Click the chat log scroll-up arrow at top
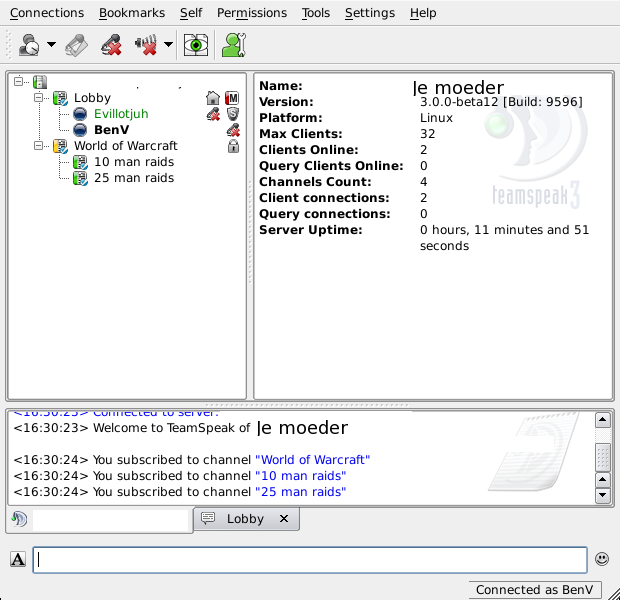 [603, 420]
